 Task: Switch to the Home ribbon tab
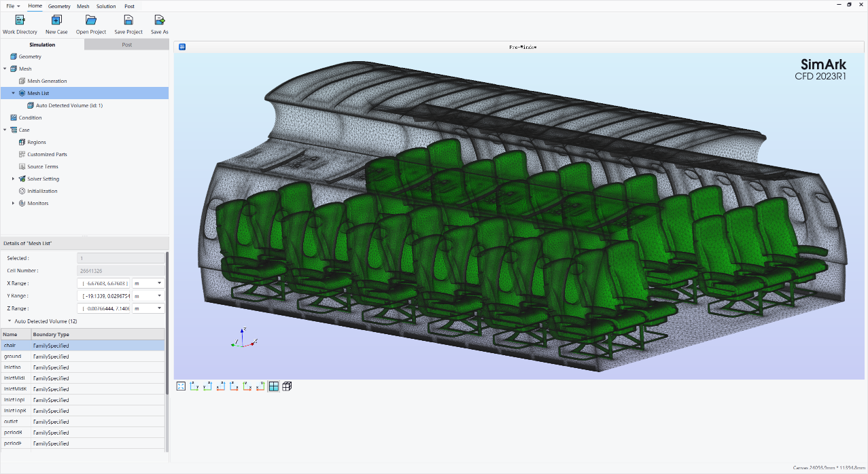pos(35,6)
